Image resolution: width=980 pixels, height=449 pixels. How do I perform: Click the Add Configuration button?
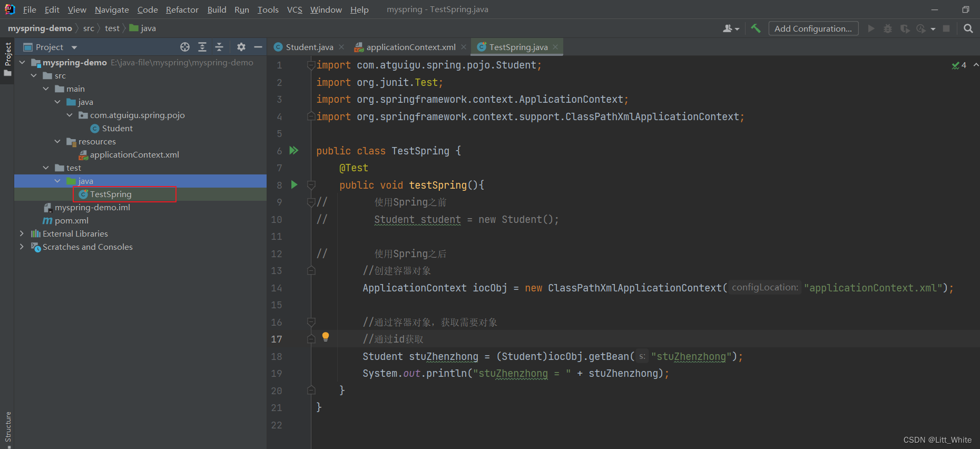[813, 28]
